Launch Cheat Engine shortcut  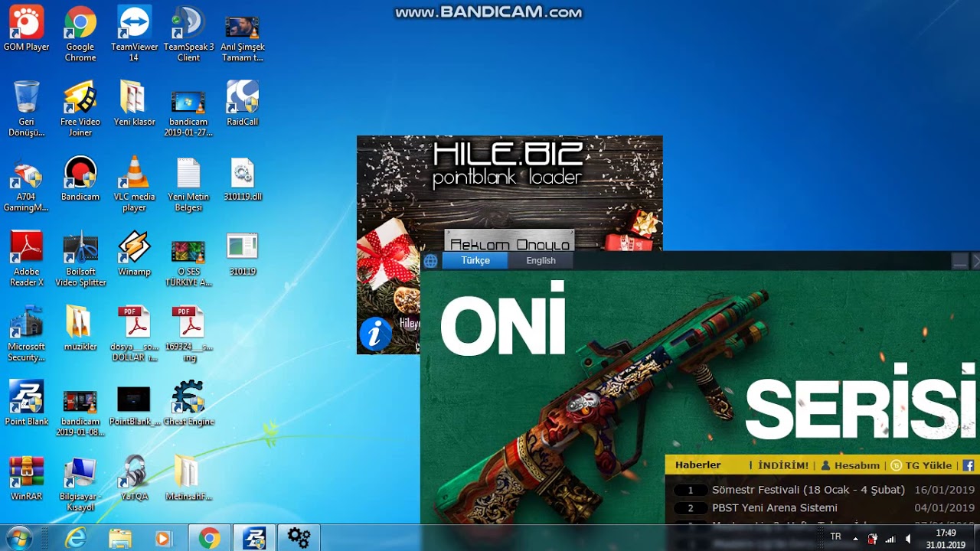[188, 403]
